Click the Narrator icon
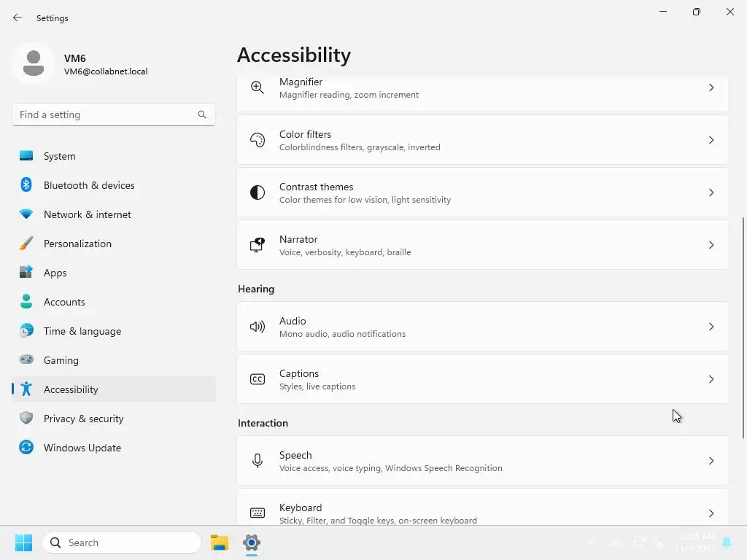The image size is (747, 560). tap(257, 245)
